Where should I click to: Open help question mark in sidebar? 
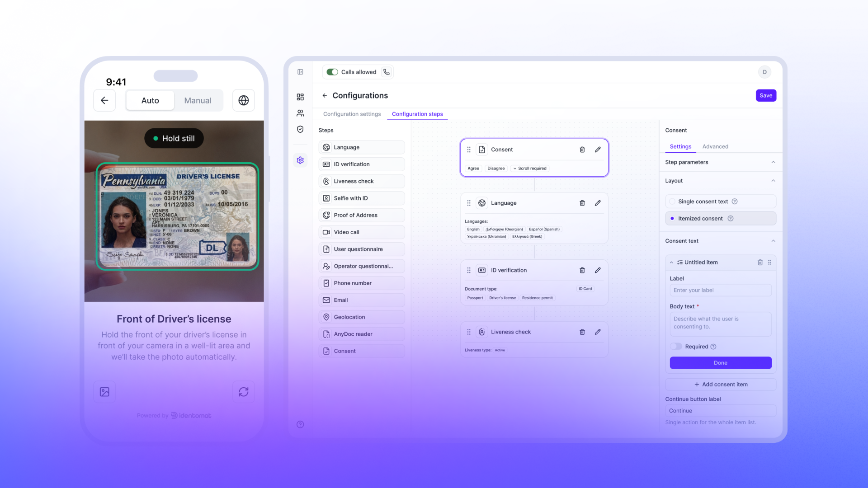(300, 424)
